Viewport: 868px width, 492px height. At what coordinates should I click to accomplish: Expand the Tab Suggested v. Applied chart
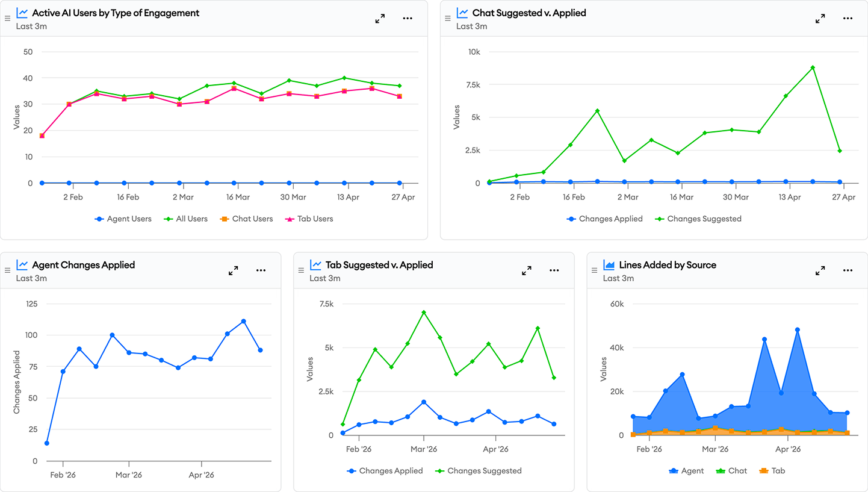(x=527, y=271)
